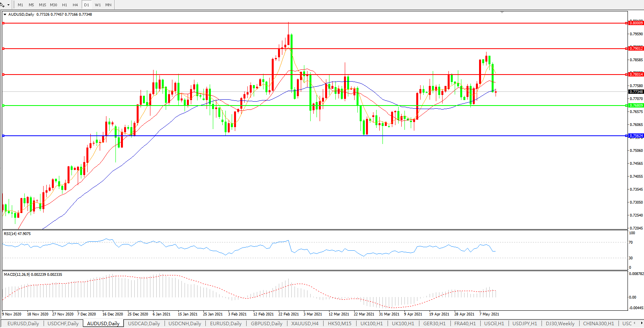Switch to the USDJPY,H1 chart tab
The height and width of the screenshot is (328, 644).
tap(525, 324)
